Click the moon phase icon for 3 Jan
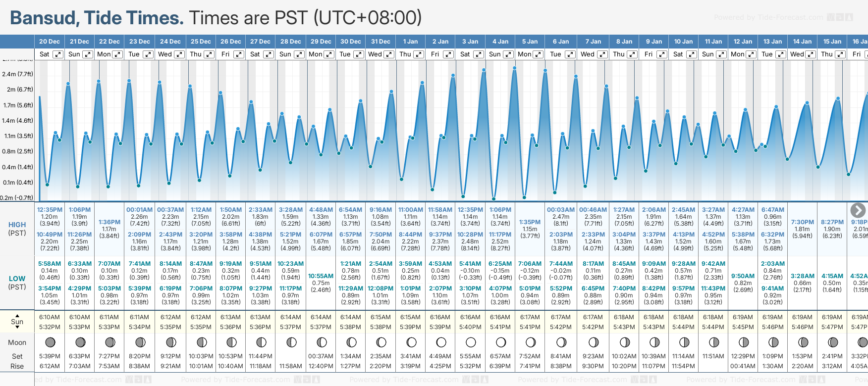The image size is (868, 386). pos(471,342)
